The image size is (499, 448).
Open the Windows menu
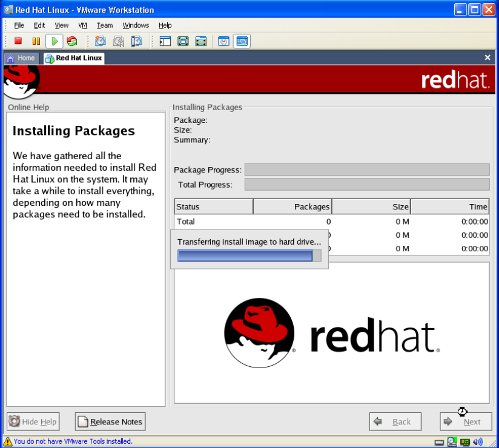coord(136,25)
